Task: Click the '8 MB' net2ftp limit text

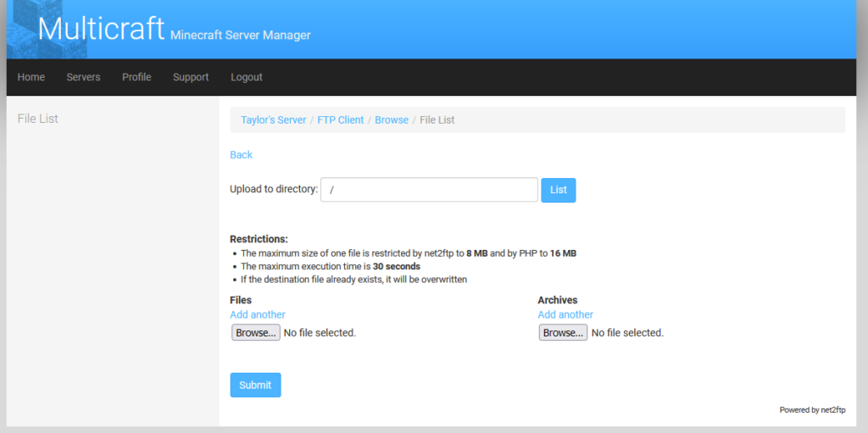Action: pyautogui.click(x=476, y=253)
